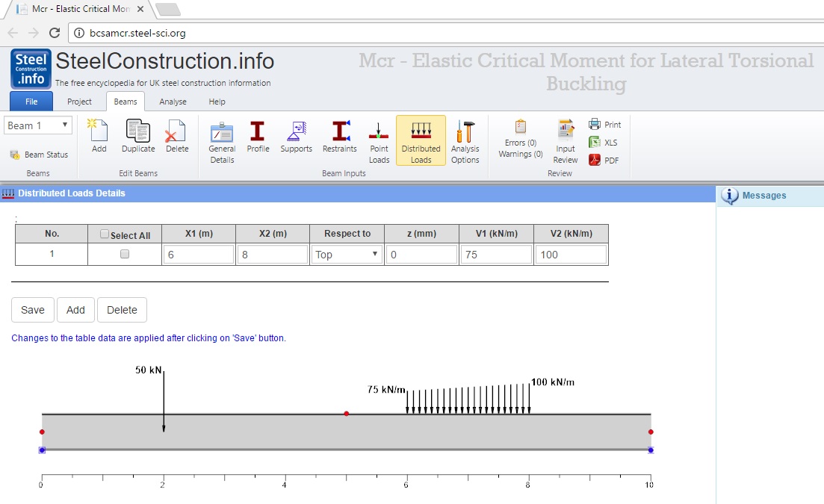
Task: Open Point Loads input
Action: click(379, 141)
